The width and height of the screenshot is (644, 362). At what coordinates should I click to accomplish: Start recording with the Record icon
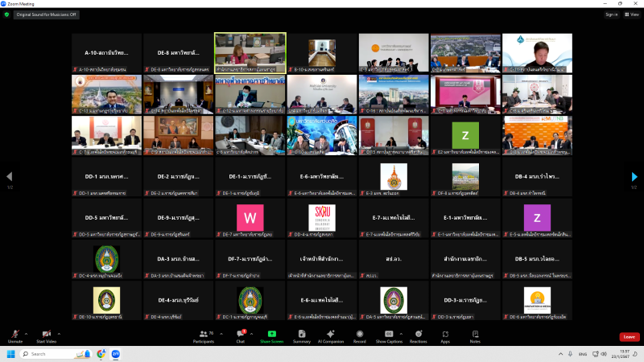(x=360, y=335)
